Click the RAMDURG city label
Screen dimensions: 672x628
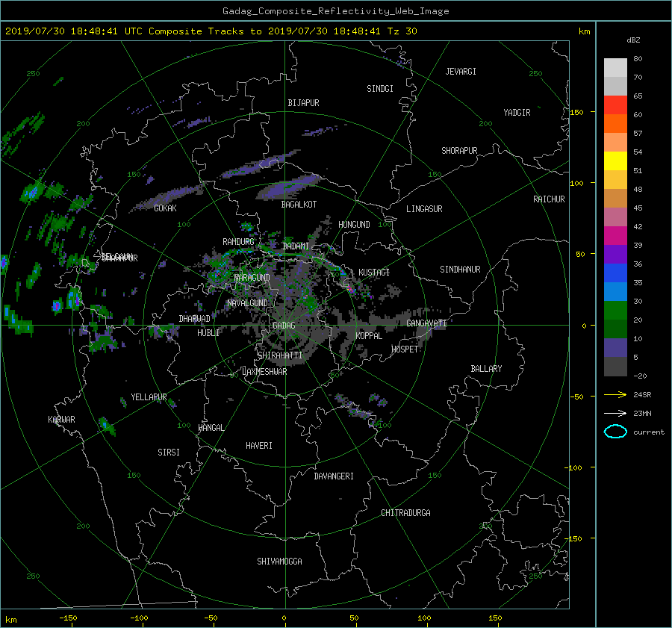pos(238,242)
